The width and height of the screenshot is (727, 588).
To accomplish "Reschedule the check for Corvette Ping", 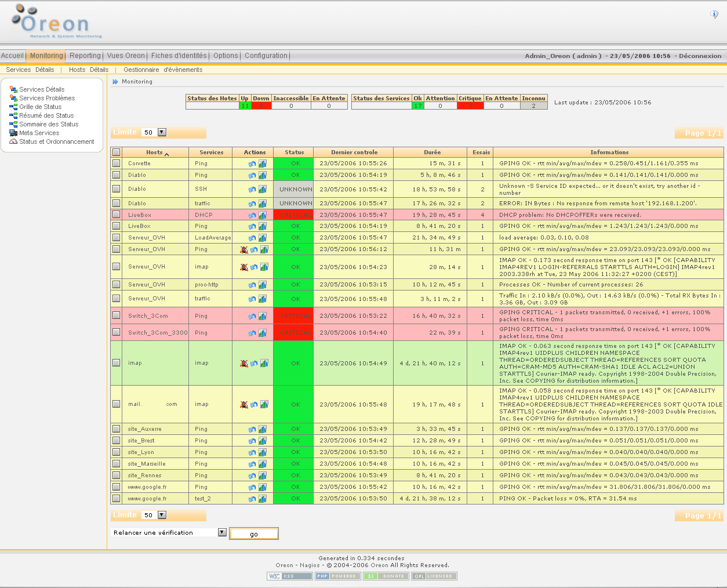I will click(x=252, y=164).
